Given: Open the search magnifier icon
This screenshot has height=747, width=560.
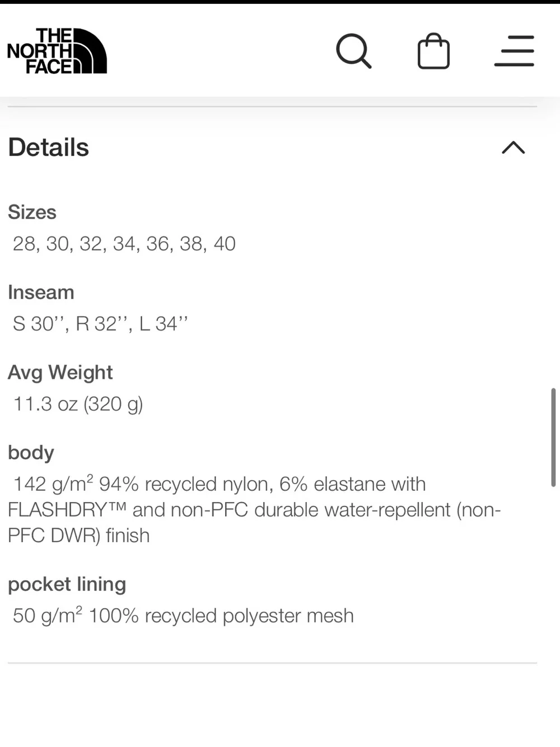Looking at the screenshot, I should (354, 51).
